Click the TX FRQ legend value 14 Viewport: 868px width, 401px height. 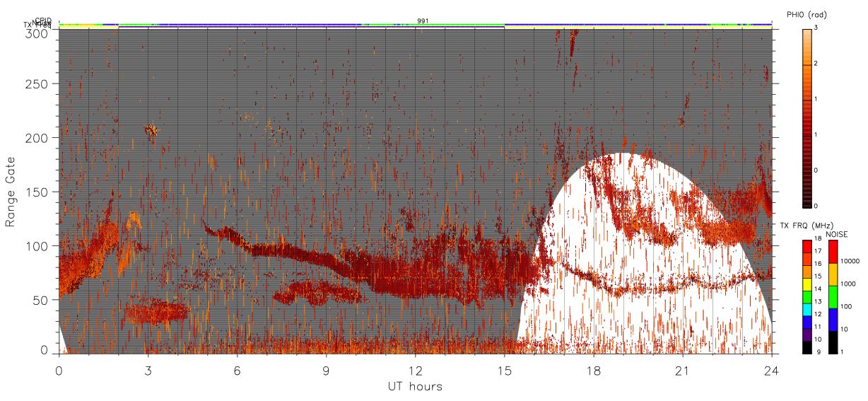coord(816,289)
